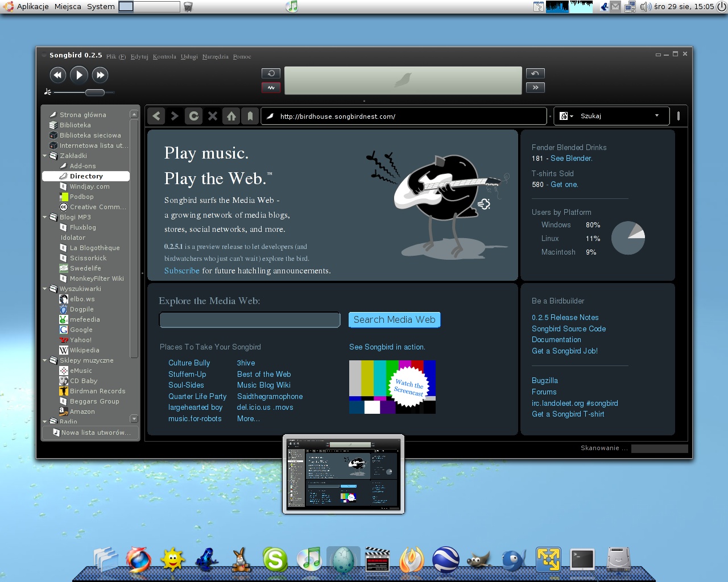The height and width of the screenshot is (582, 728).
Task: Open the Plik menu
Action: pyautogui.click(x=116, y=56)
